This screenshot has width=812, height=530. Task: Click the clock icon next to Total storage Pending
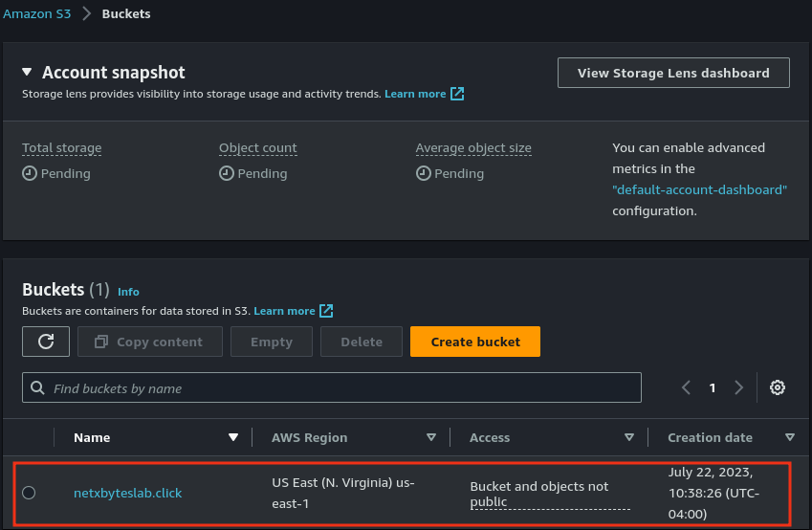click(x=29, y=173)
